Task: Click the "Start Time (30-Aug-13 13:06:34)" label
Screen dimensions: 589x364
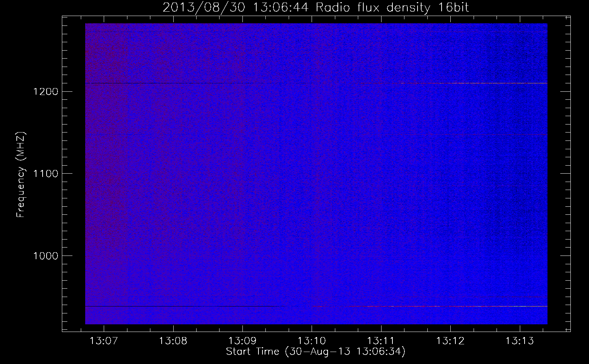Action: click(316, 352)
